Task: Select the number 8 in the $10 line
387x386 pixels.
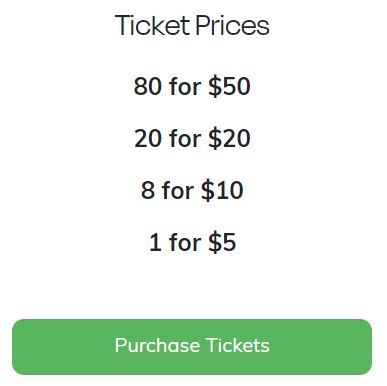Action: (148, 190)
